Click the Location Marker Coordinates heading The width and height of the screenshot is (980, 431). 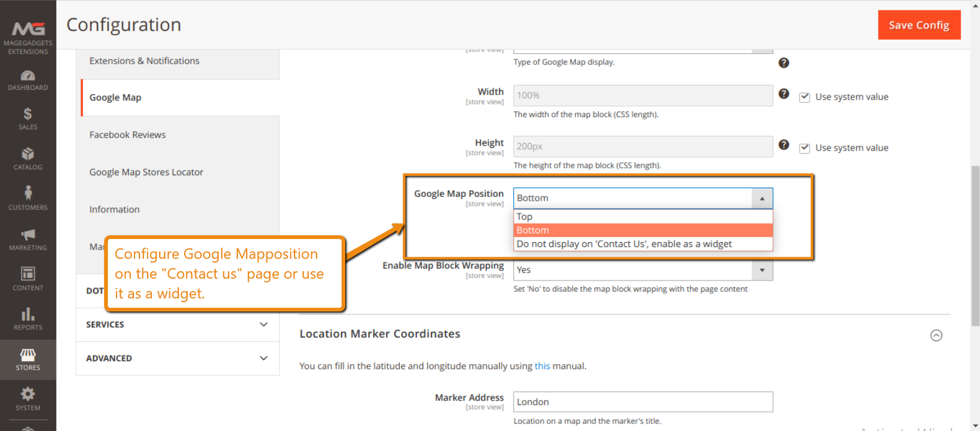coord(380,334)
